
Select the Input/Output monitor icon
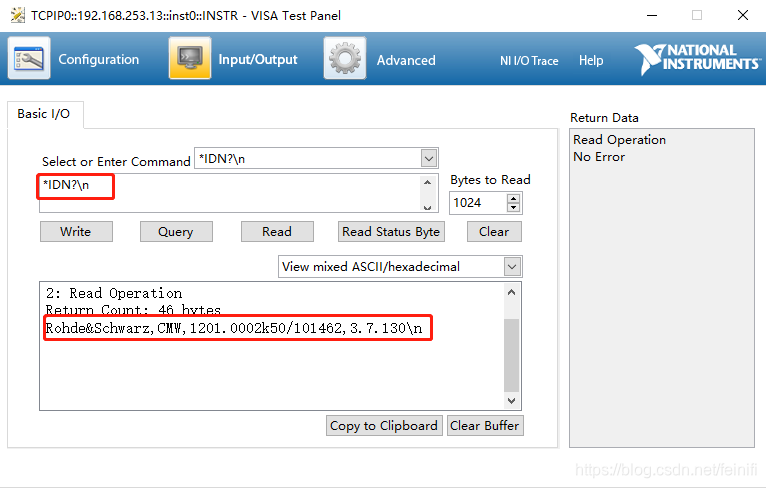coord(190,58)
